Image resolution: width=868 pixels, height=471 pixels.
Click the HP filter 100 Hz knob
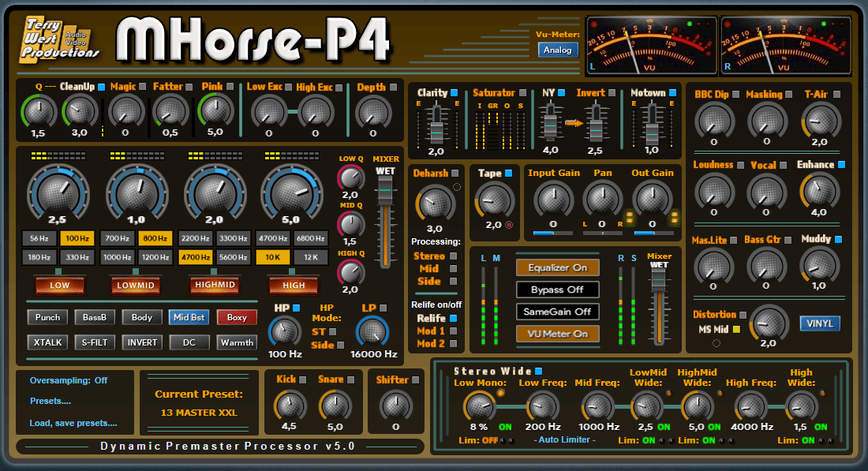285,331
